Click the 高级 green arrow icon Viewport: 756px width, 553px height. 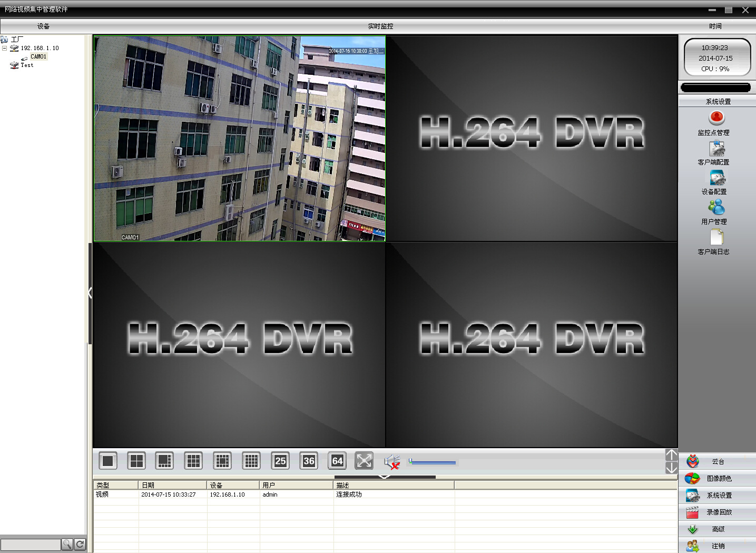tap(693, 529)
